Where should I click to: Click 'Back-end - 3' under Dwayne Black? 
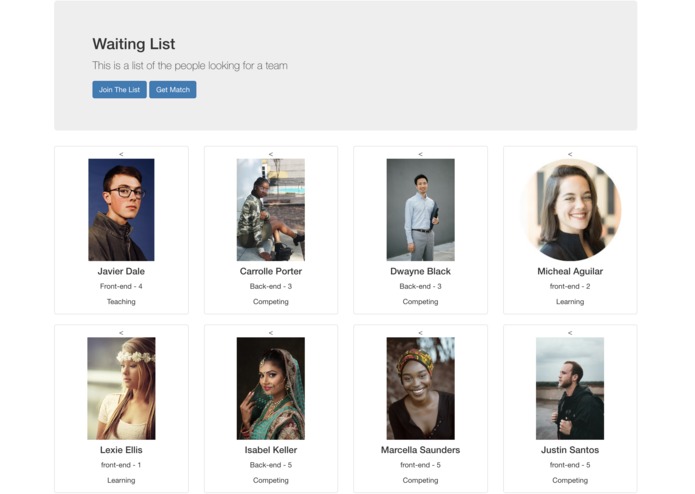pyautogui.click(x=420, y=286)
